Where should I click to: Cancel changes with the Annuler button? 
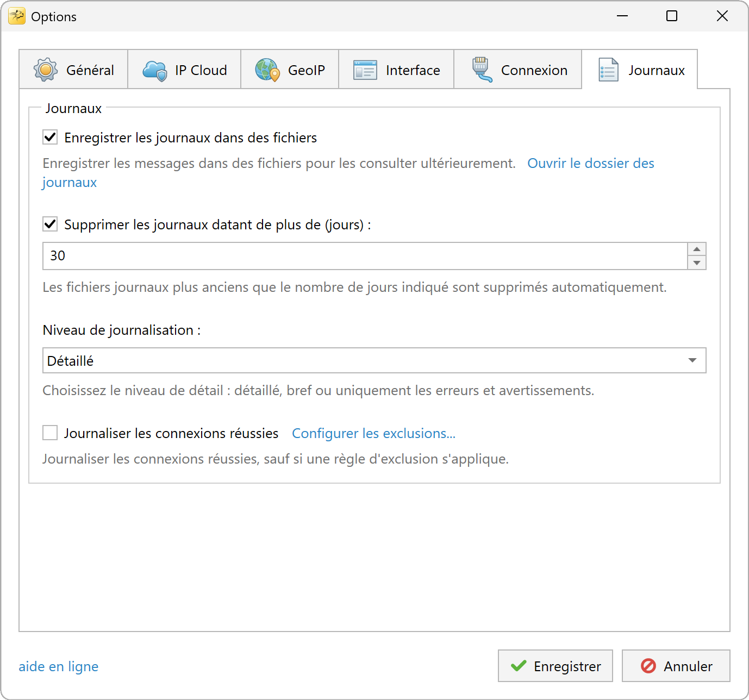click(676, 666)
